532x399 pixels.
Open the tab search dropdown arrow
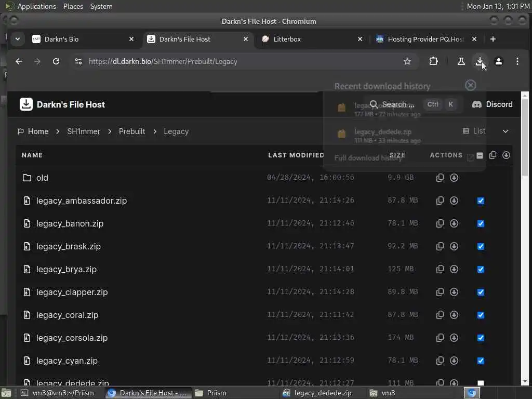[x=18, y=39]
